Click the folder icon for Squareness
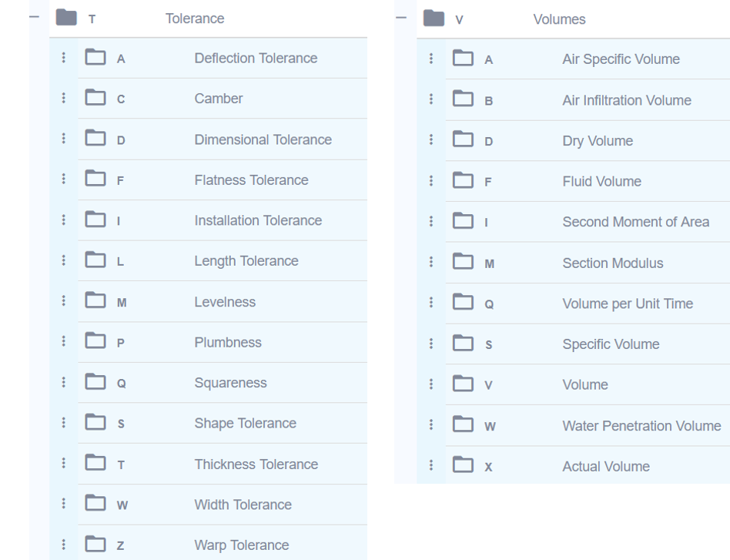The image size is (730, 560). click(95, 383)
